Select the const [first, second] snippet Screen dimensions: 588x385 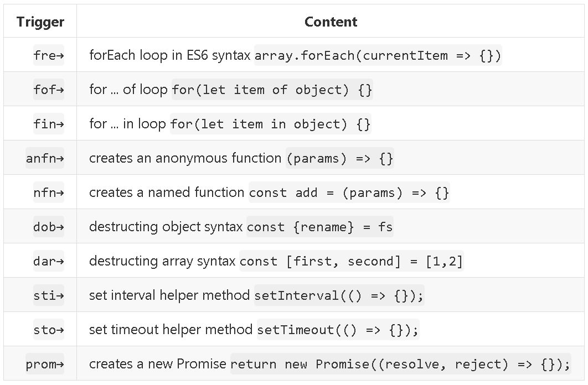tap(351, 261)
